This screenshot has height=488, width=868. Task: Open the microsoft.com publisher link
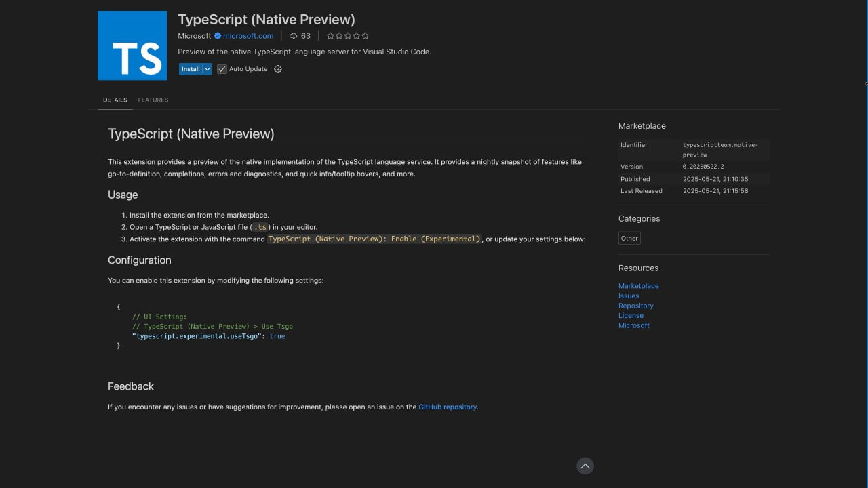[248, 36]
